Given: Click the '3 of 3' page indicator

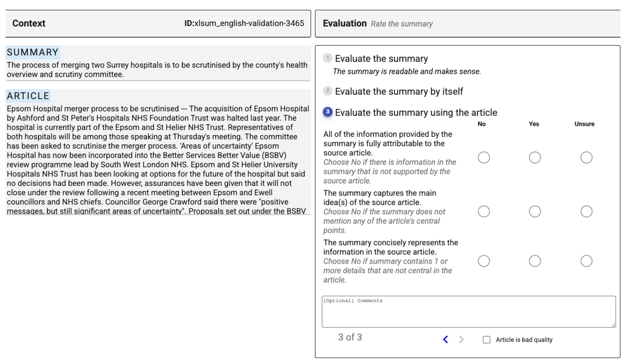Looking at the screenshot, I should (351, 337).
